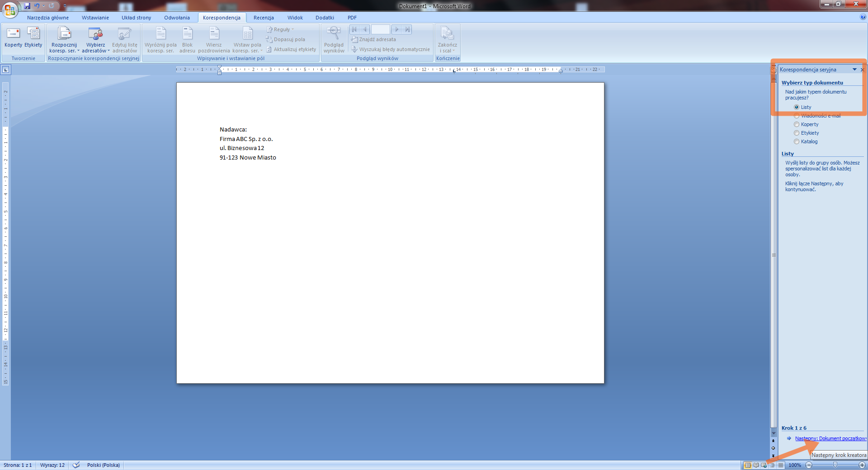Screen dimensions: 868x470
Task: Choose the Katalog radio button
Action: pos(797,141)
